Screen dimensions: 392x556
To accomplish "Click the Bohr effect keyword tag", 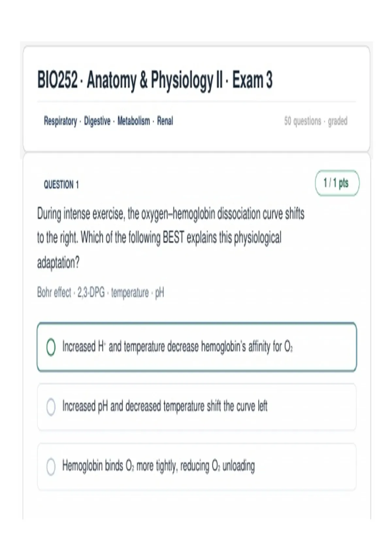I will pyautogui.click(x=54, y=292).
